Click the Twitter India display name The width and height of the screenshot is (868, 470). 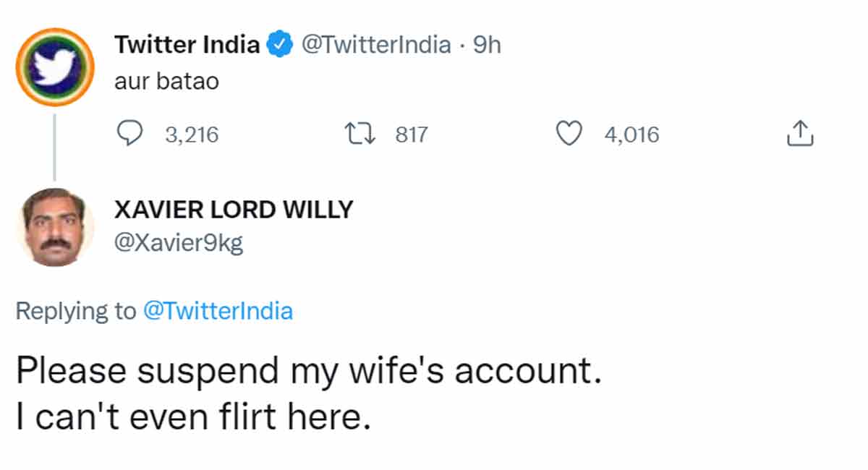click(187, 43)
